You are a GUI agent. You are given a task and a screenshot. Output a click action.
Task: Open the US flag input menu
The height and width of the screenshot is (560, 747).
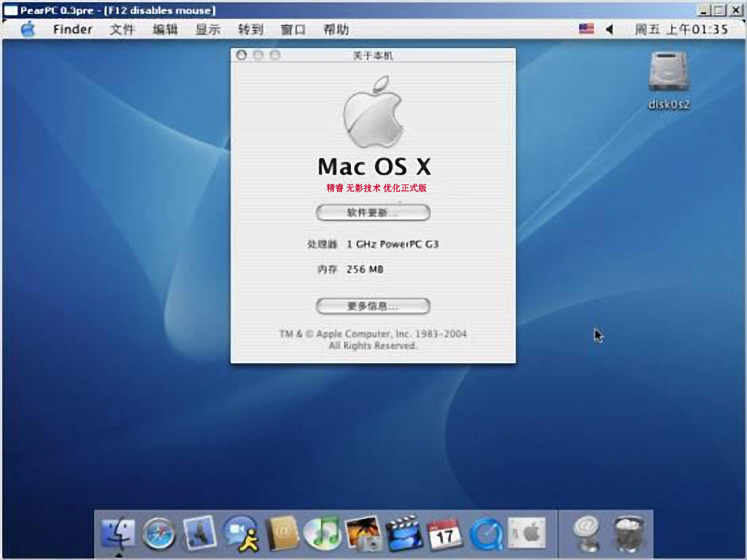click(586, 29)
